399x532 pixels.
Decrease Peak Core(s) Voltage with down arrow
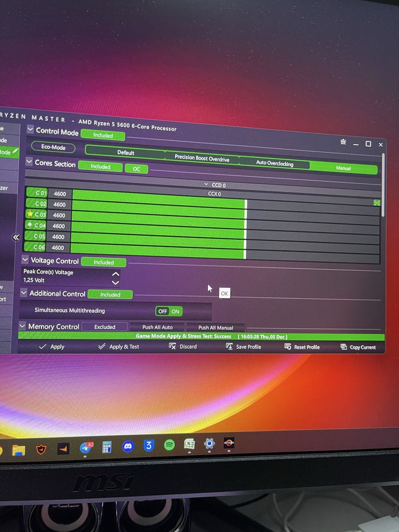pyautogui.click(x=115, y=282)
